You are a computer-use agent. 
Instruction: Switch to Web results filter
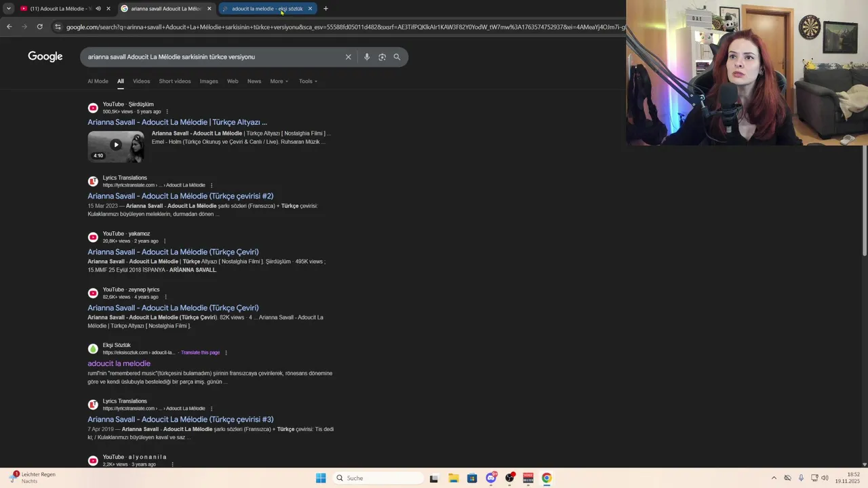pos(233,81)
